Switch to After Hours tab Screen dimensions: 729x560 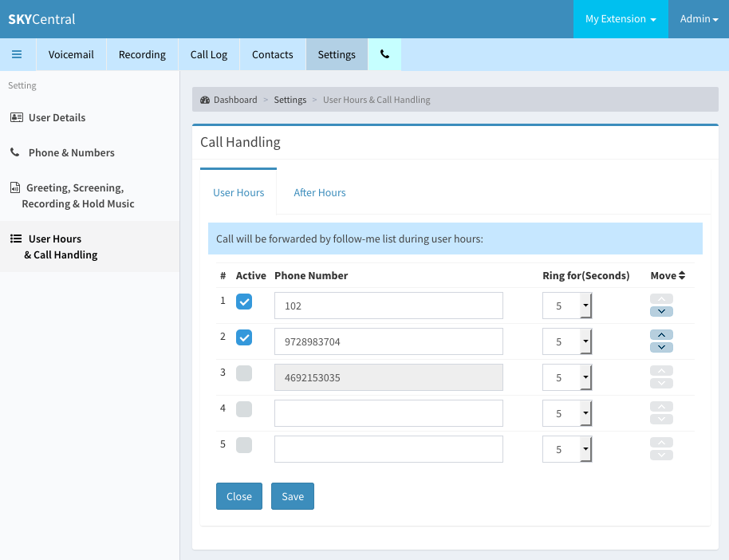[320, 192]
